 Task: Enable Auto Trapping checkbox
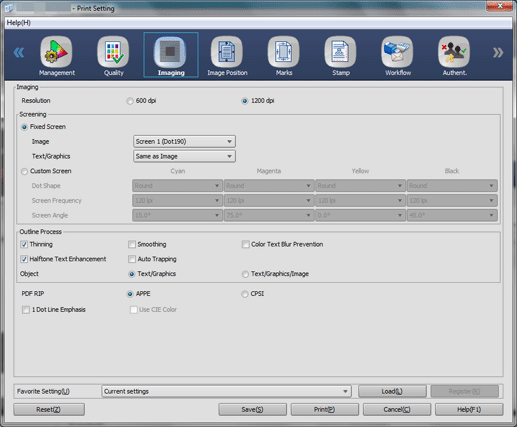(x=132, y=259)
